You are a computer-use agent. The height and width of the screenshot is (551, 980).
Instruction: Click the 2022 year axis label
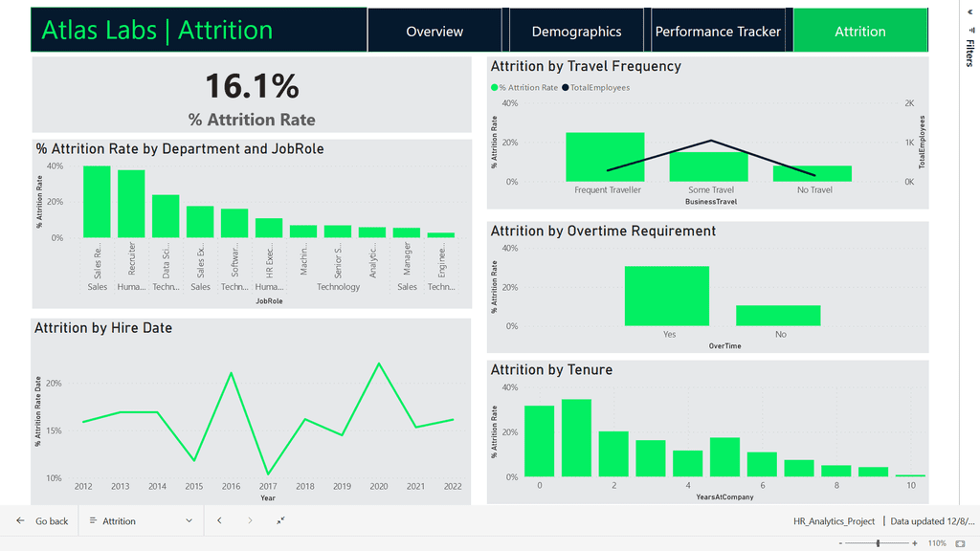tap(453, 486)
